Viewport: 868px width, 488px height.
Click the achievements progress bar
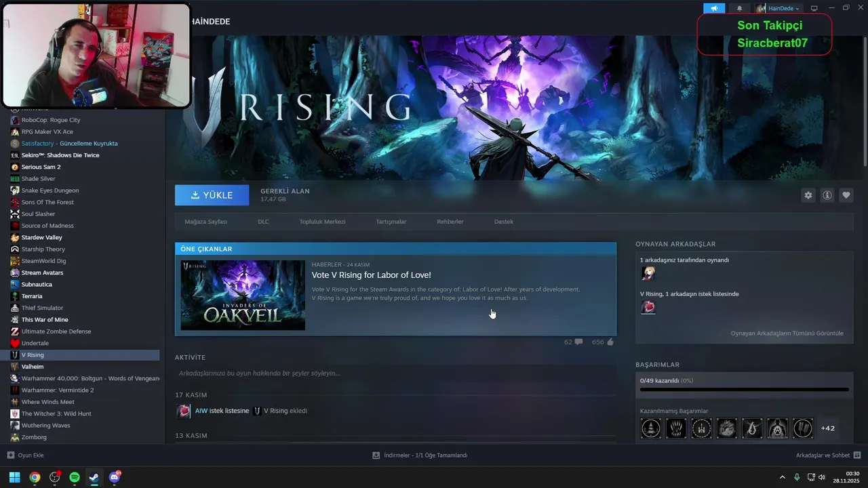744,390
